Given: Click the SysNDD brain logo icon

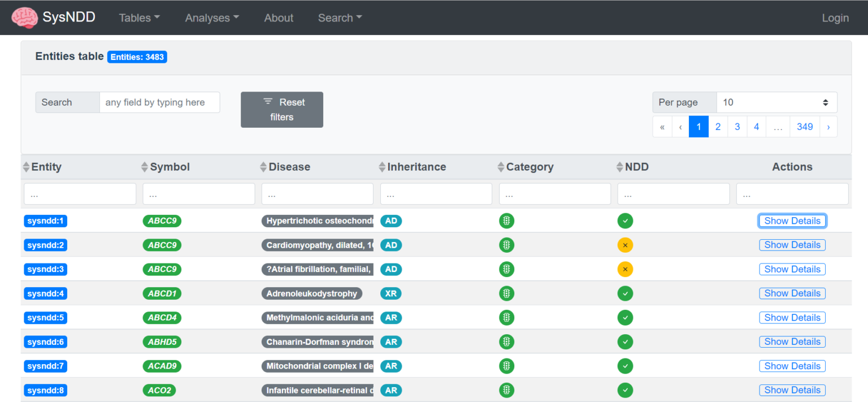Looking at the screenshot, I should click(24, 18).
